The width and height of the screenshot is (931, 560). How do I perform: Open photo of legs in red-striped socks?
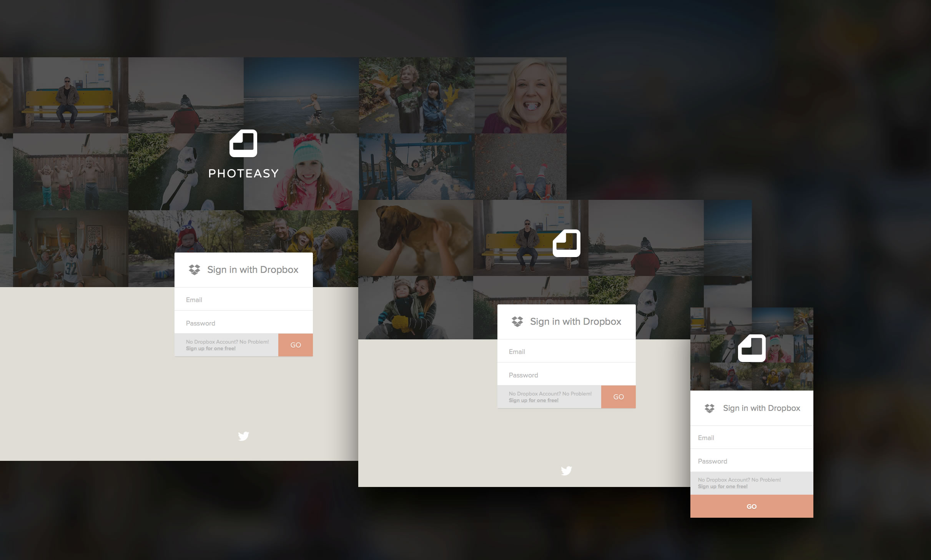[520, 166]
